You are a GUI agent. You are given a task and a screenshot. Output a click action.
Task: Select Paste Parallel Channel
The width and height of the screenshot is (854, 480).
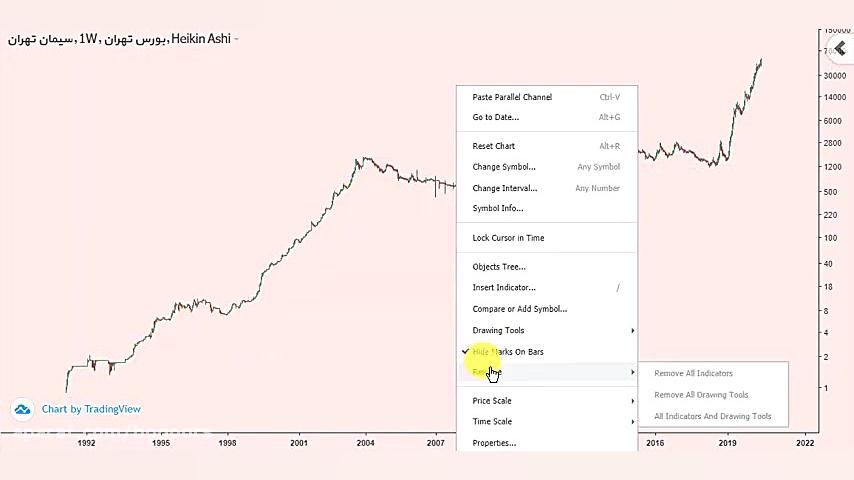pyautogui.click(x=512, y=97)
